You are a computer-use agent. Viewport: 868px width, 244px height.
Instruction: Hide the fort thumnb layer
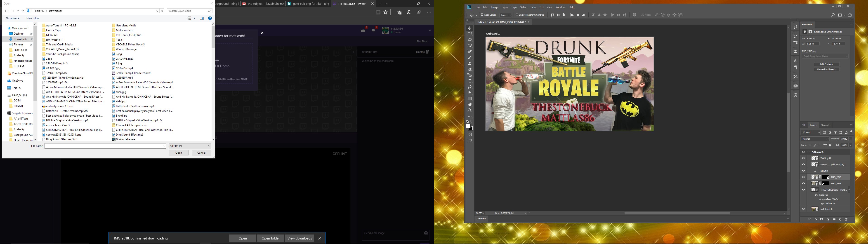click(x=803, y=209)
